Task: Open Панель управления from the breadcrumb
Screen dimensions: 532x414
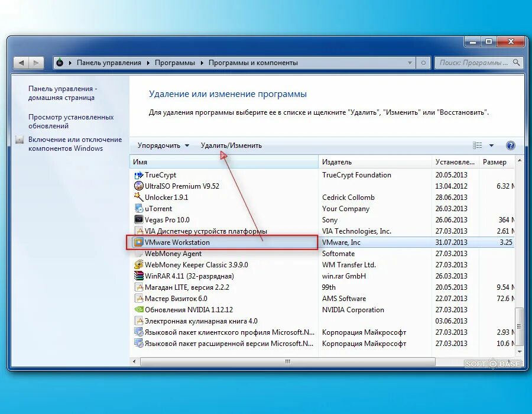Action: (x=108, y=62)
